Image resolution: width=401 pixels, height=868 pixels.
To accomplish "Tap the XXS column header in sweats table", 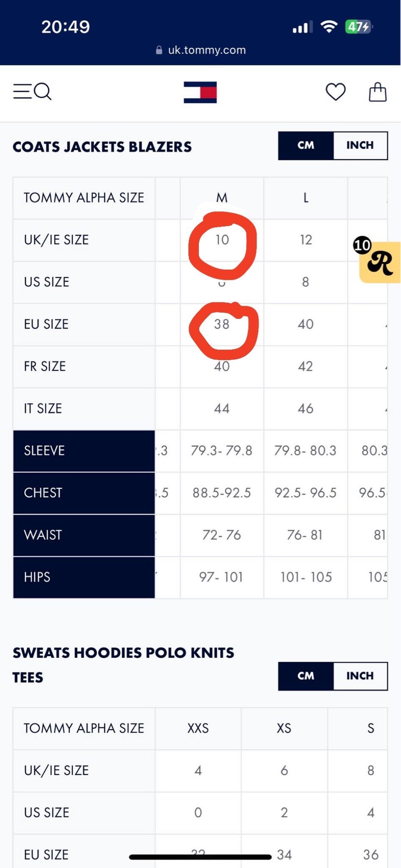I will point(198,728).
